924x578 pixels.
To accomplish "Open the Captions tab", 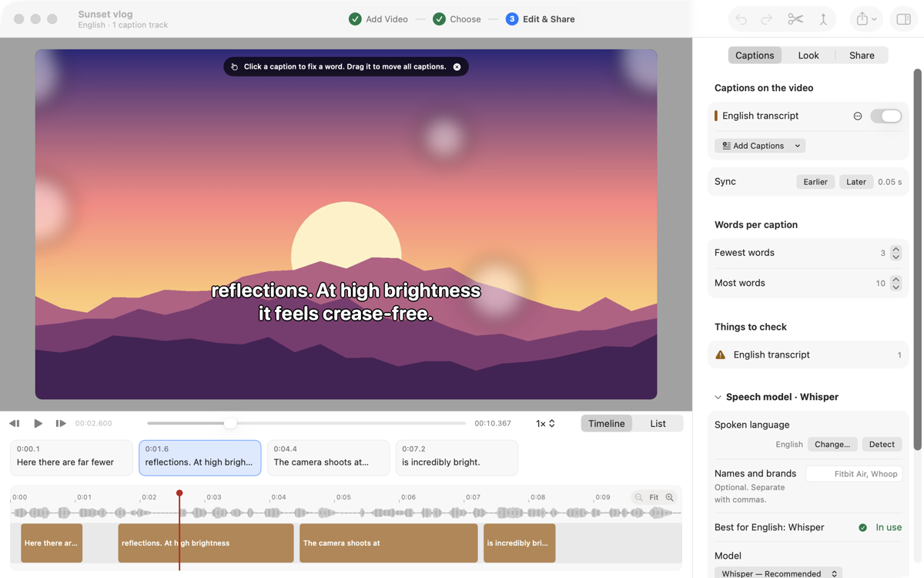I will pyautogui.click(x=755, y=55).
